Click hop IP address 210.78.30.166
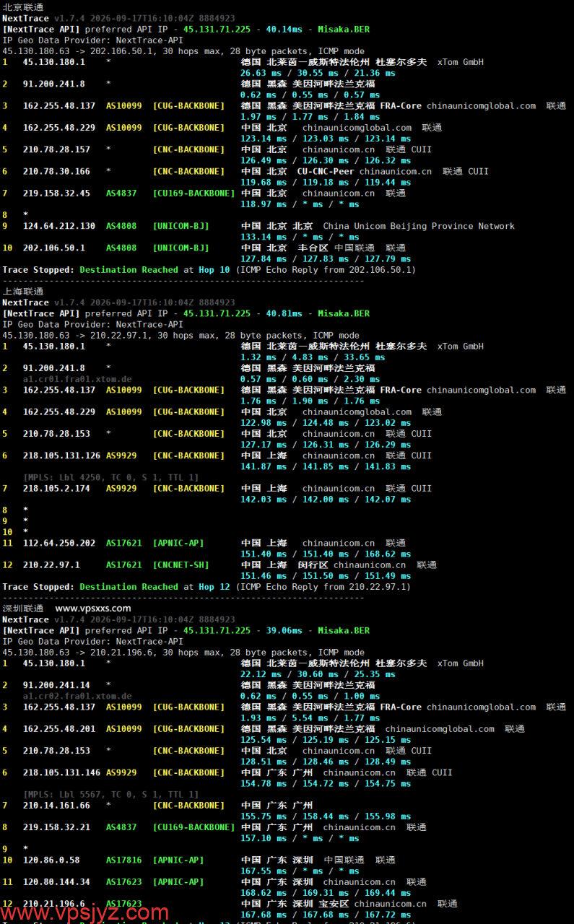The image size is (574, 924). click(x=56, y=171)
